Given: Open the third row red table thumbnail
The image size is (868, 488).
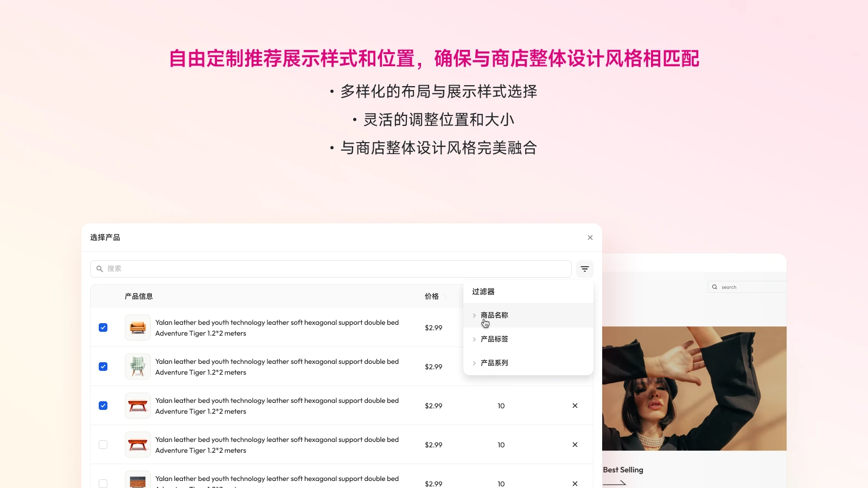Looking at the screenshot, I should pos(138,406).
